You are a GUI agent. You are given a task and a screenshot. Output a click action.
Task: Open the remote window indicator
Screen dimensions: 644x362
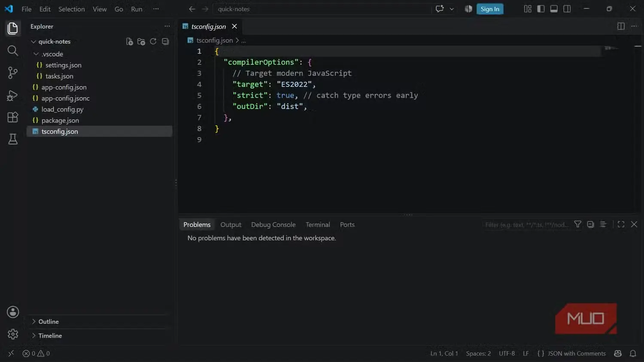click(x=11, y=353)
